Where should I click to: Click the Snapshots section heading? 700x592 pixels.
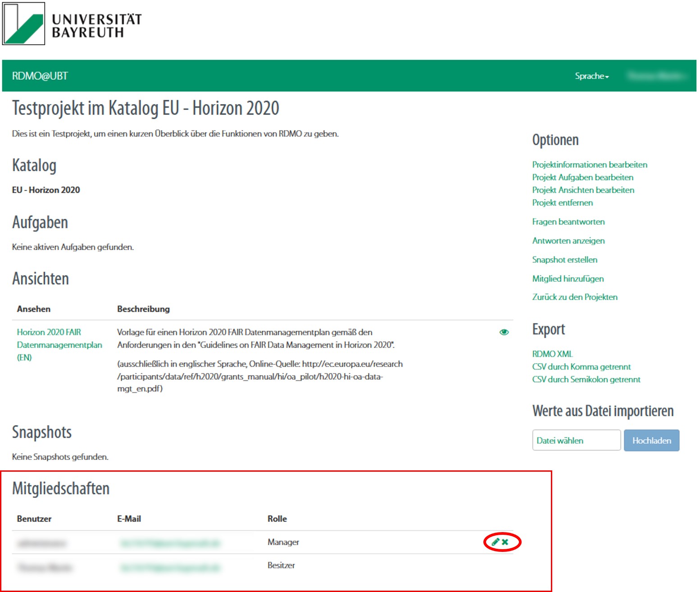42,432
